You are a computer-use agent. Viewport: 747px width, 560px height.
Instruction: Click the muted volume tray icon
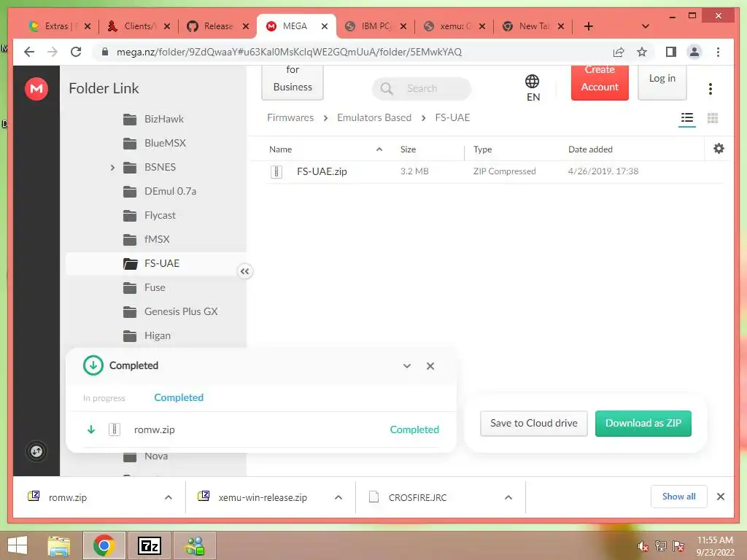coord(643,546)
